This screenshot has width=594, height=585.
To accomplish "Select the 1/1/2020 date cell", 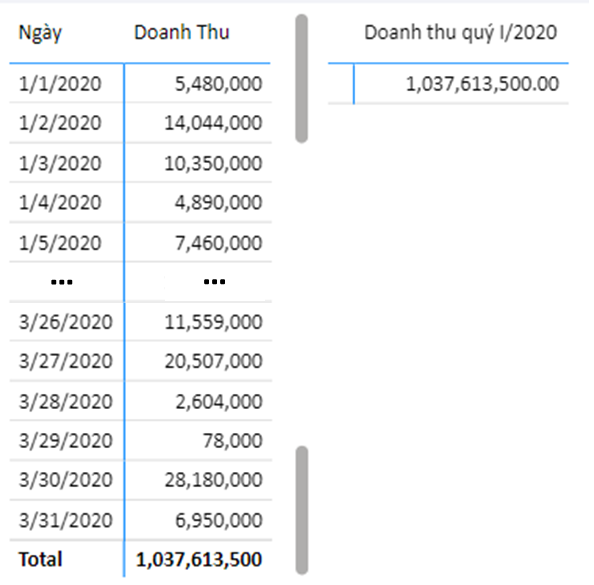I will coord(60,84).
